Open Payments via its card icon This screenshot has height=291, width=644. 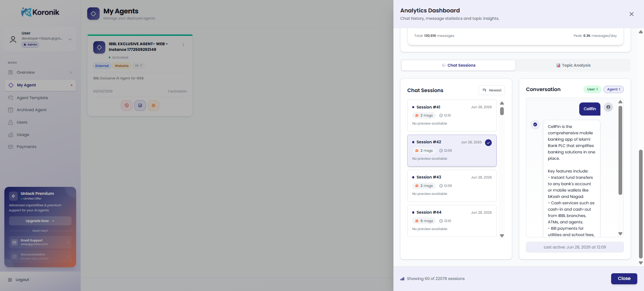click(x=11, y=147)
